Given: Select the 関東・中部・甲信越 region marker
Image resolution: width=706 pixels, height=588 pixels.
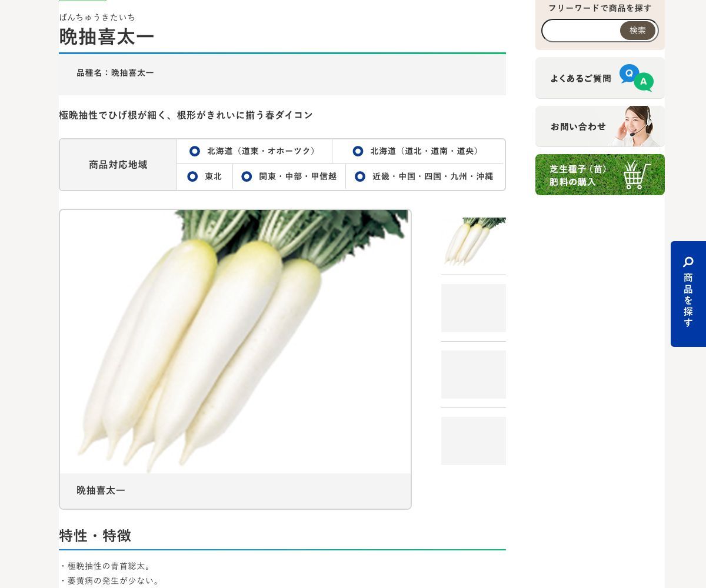Looking at the screenshot, I should click(x=247, y=176).
